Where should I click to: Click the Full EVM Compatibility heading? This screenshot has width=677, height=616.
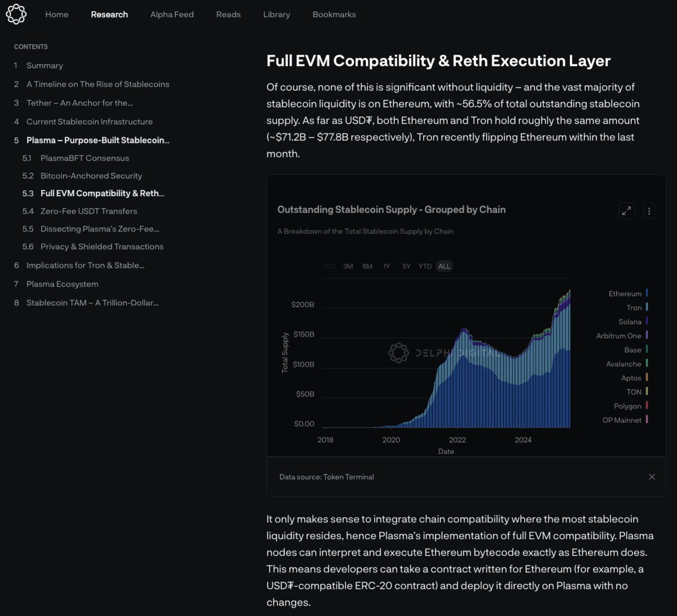[x=438, y=61]
